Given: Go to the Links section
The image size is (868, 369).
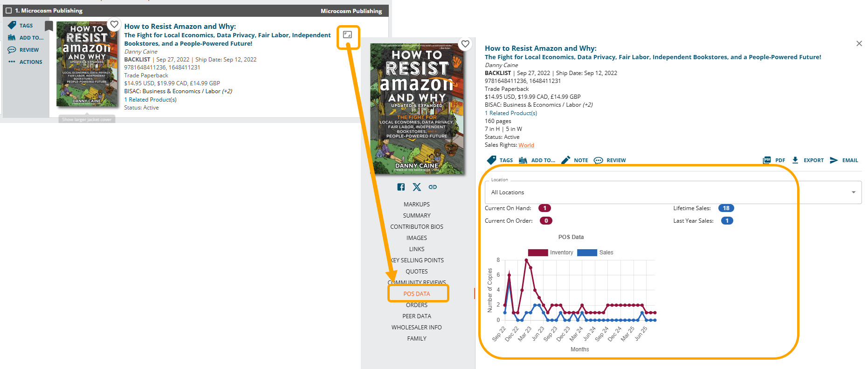Looking at the screenshot, I should coord(417,249).
